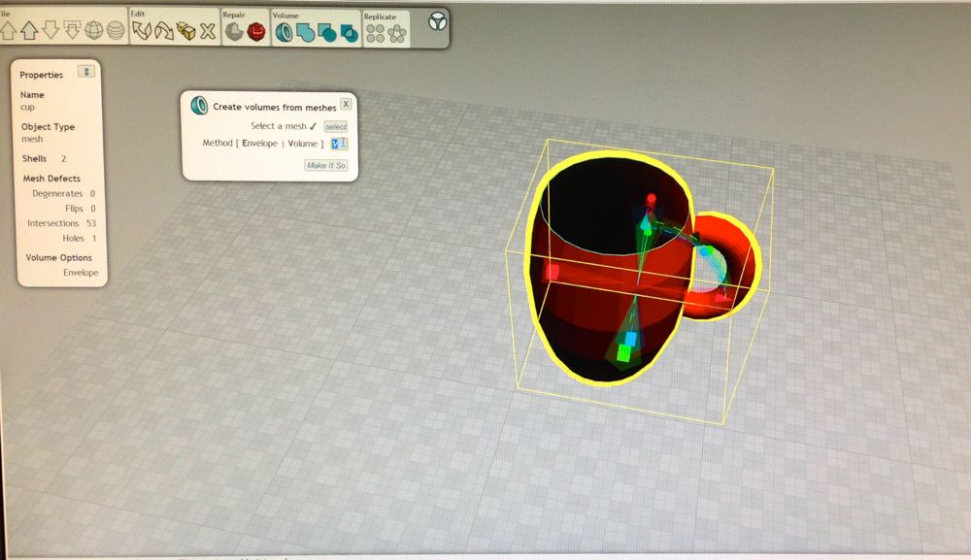Click the box move icon in Edit group
971x560 pixels.
(x=185, y=32)
